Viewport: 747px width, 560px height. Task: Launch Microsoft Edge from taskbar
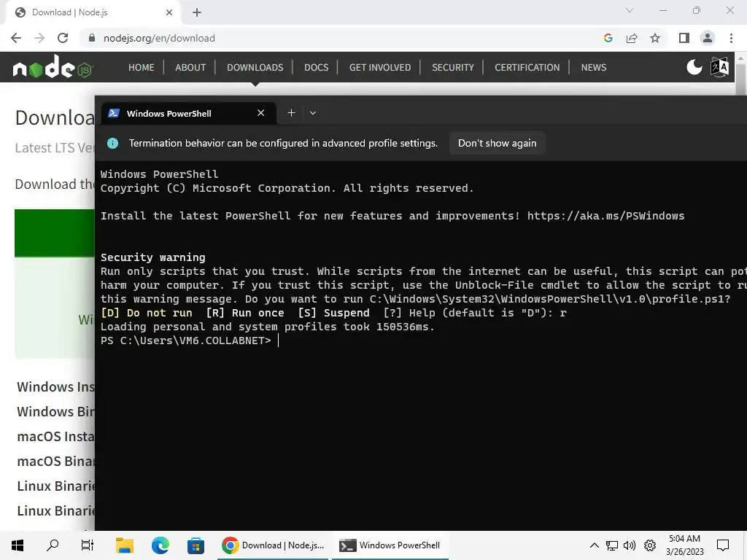(x=160, y=545)
